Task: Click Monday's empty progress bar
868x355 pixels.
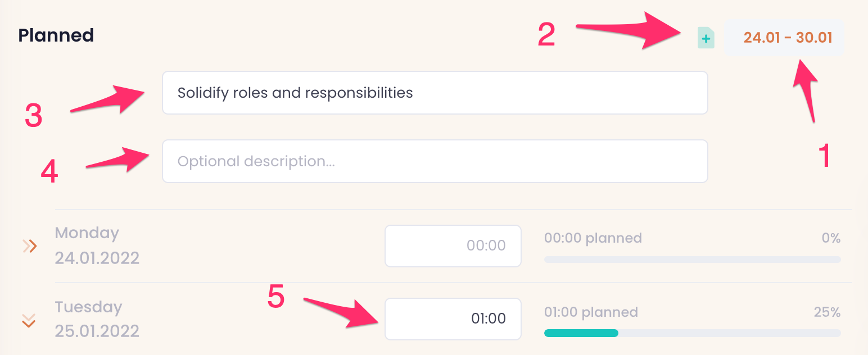Action: pyautogui.click(x=692, y=260)
